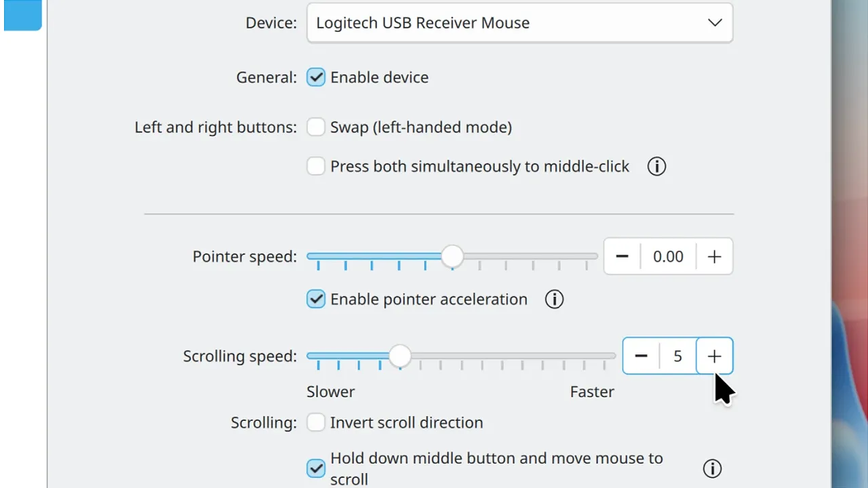Tick Invert scroll direction
This screenshot has height=488, width=868.
316,422
